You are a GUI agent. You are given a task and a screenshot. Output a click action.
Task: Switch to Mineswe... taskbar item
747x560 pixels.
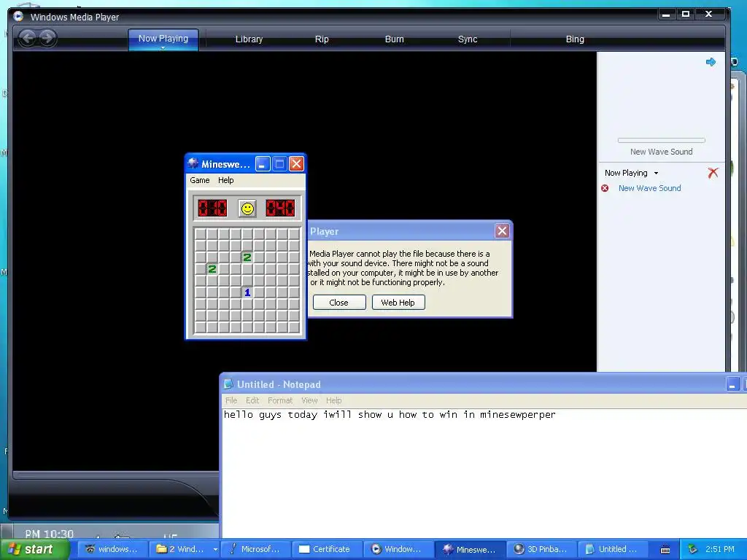coord(469,549)
